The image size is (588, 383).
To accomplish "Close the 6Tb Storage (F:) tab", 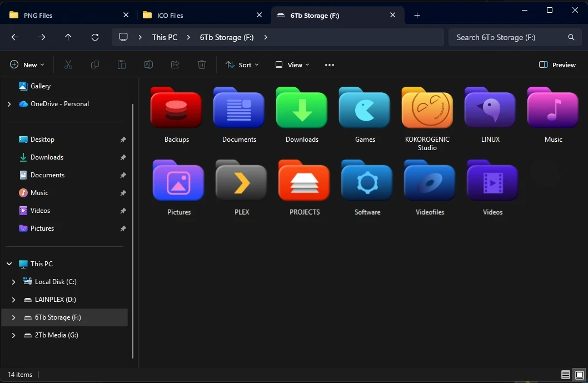I will [392, 15].
